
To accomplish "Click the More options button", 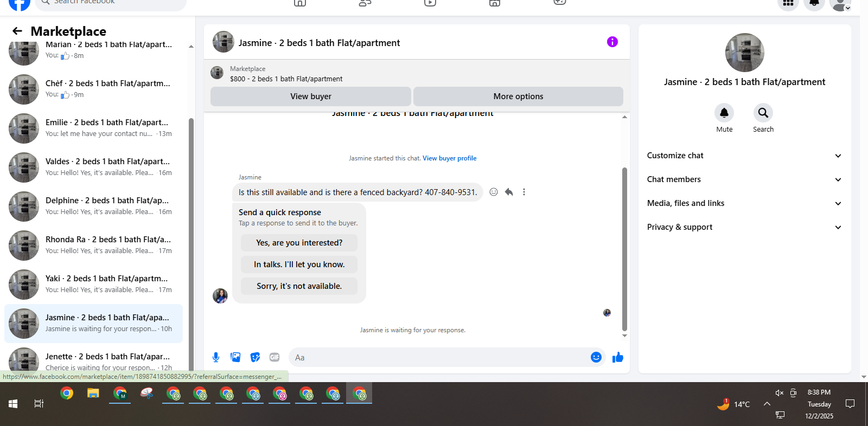I will [518, 96].
